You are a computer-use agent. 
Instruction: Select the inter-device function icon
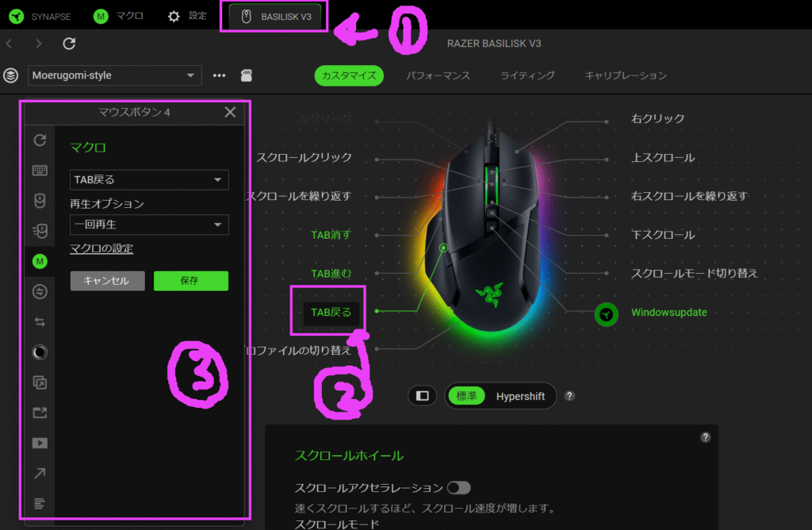tap(40, 292)
